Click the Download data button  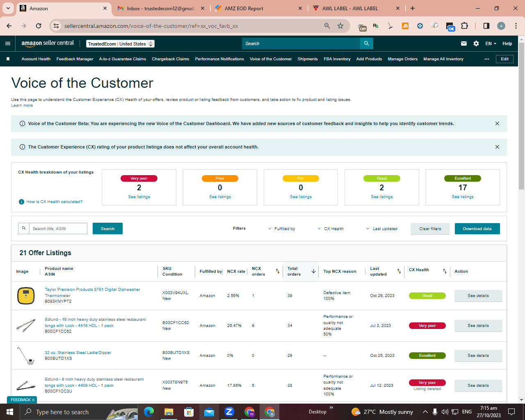click(477, 229)
